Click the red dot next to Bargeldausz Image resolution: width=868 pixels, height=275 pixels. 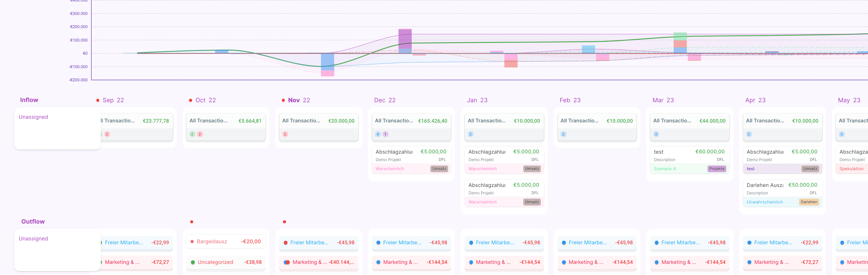coord(192,242)
